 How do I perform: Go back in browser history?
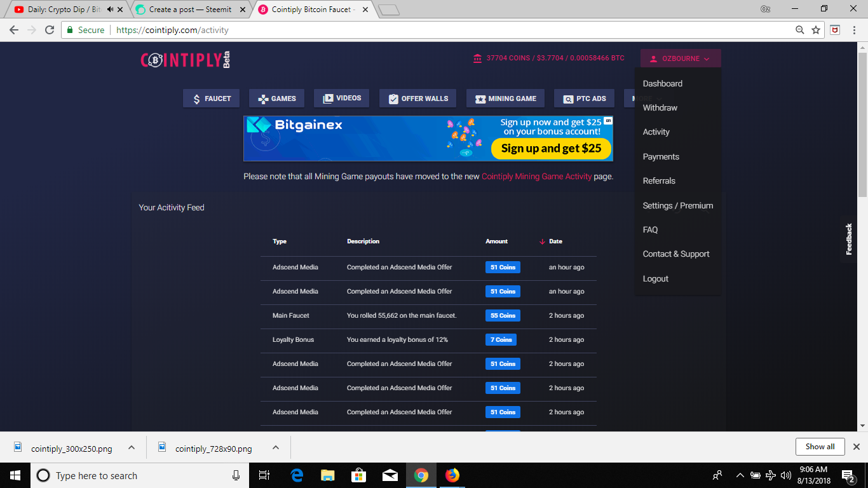(14, 30)
